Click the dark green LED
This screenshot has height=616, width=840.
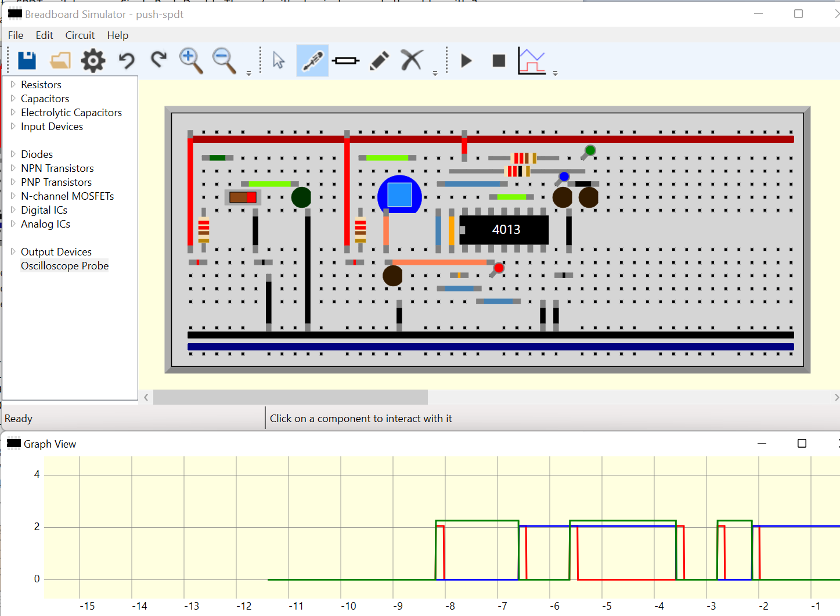coord(301,197)
